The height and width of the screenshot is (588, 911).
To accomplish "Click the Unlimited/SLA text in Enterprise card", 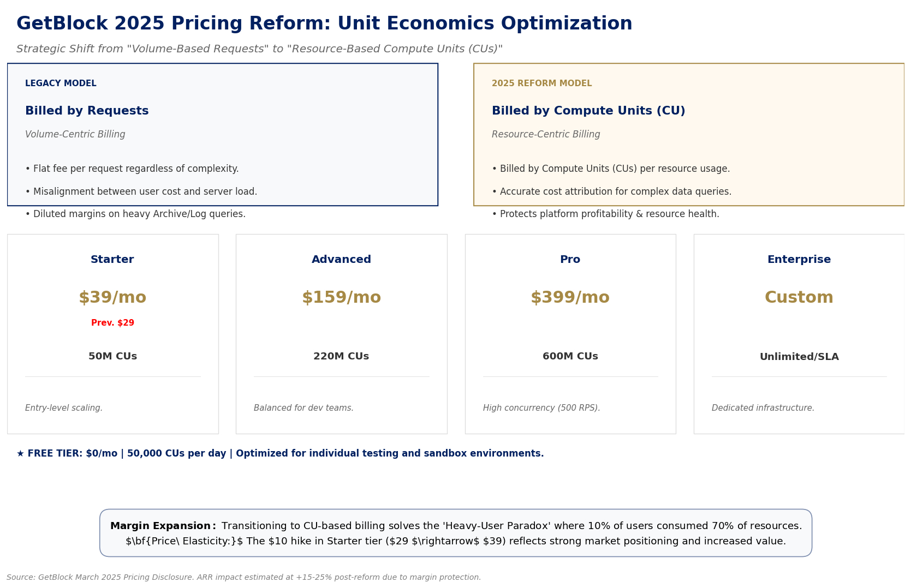I will [799, 357].
